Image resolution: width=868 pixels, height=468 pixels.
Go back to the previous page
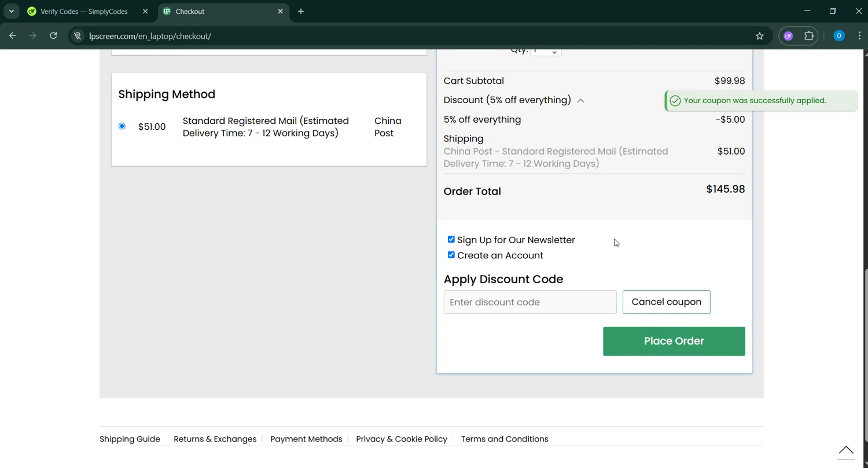click(13, 36)
